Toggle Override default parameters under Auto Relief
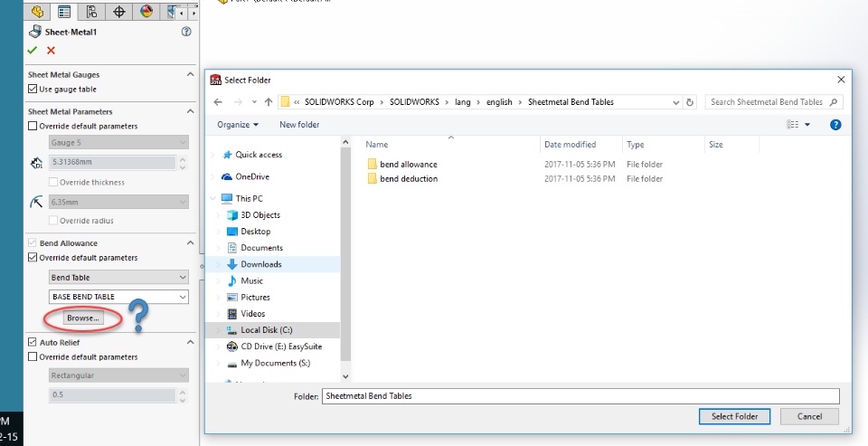The height and width of the screenshot is (446, 868). (x=33, y=357)
